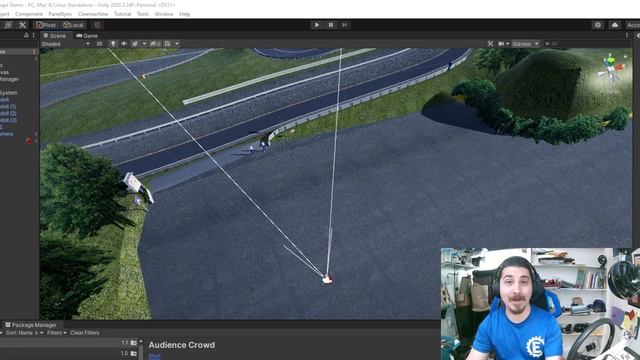Toggle scene effects icon
This screenshot has height=360, width=640.
[x=135, y=44]
